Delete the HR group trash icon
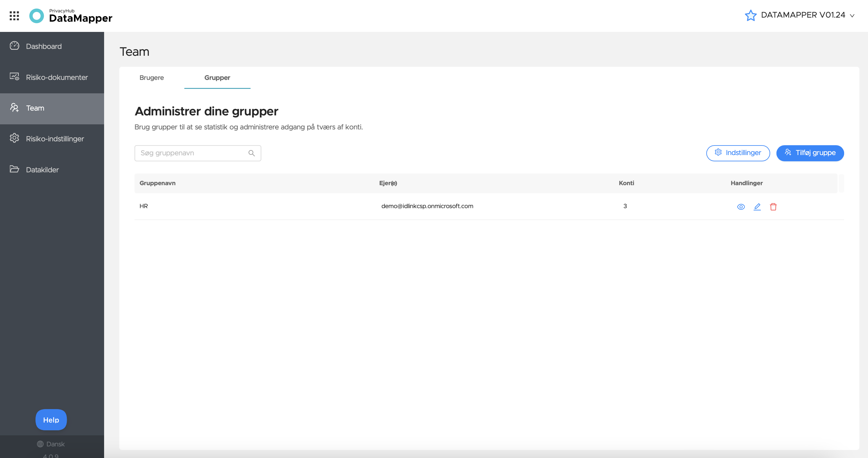The height and width of the screenshot is (458, 868). coord(773,207)
